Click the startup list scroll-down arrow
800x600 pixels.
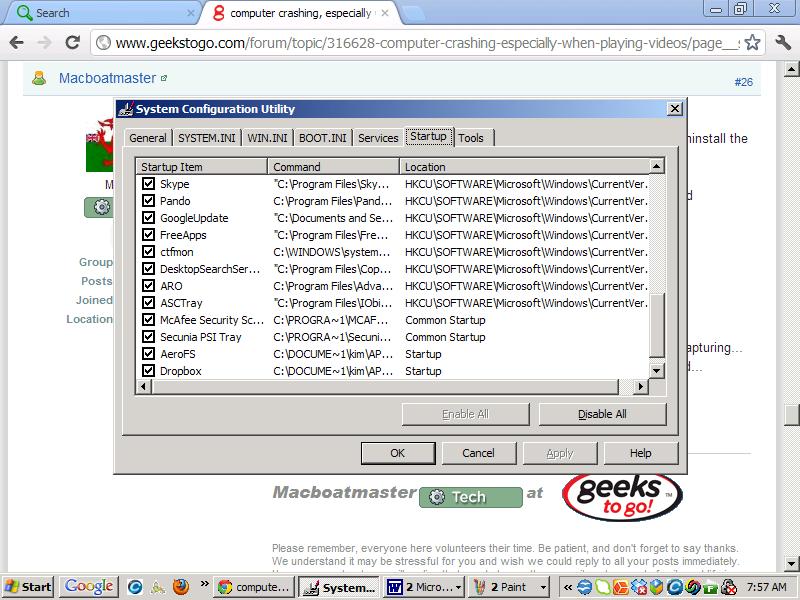pyautogui.click(x=657, y=371)
